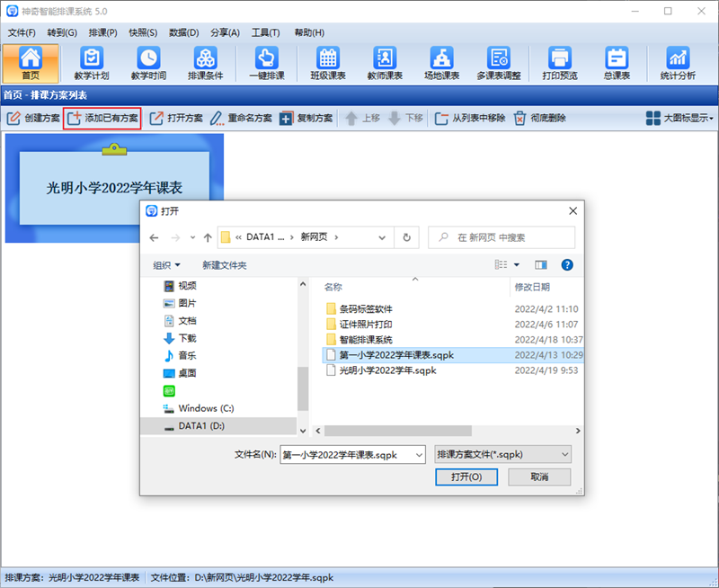Open the 场地课表 icon
The image size is (719, 588).
click(441, 63)
